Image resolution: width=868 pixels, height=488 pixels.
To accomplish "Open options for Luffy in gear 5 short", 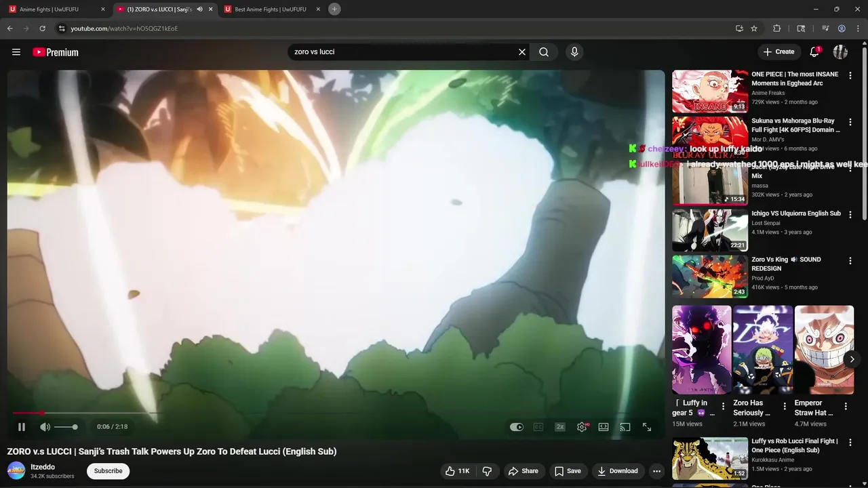I will [x=723, y=407].
